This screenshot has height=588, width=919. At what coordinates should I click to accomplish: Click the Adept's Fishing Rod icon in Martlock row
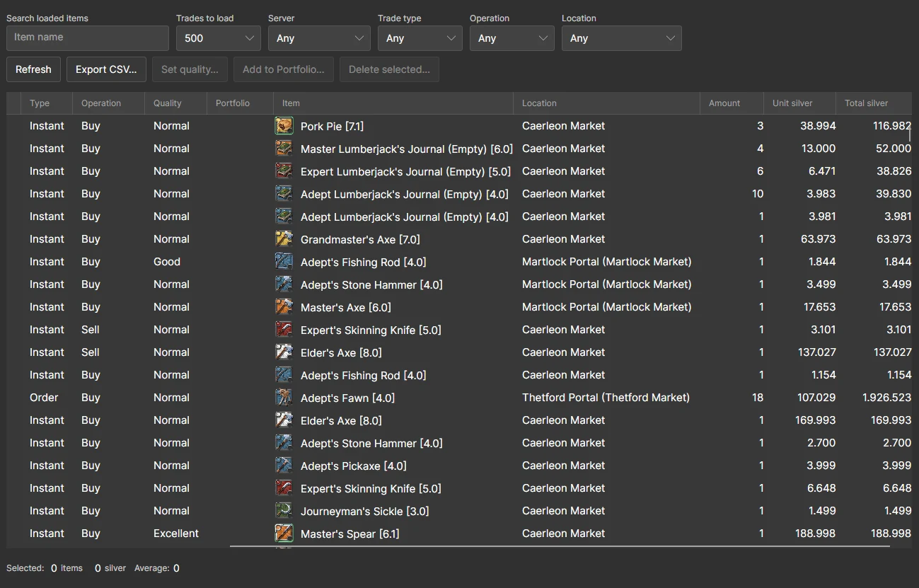coord(284,262)
